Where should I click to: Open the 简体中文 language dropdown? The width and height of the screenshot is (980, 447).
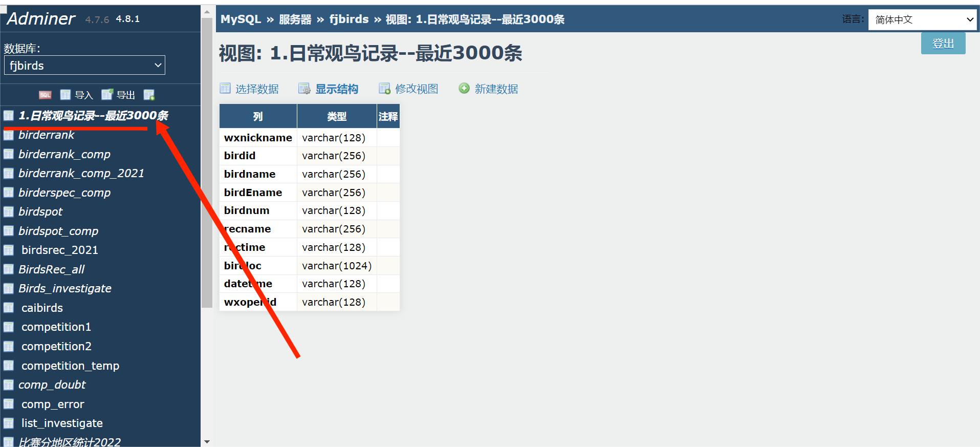point(923,19)
